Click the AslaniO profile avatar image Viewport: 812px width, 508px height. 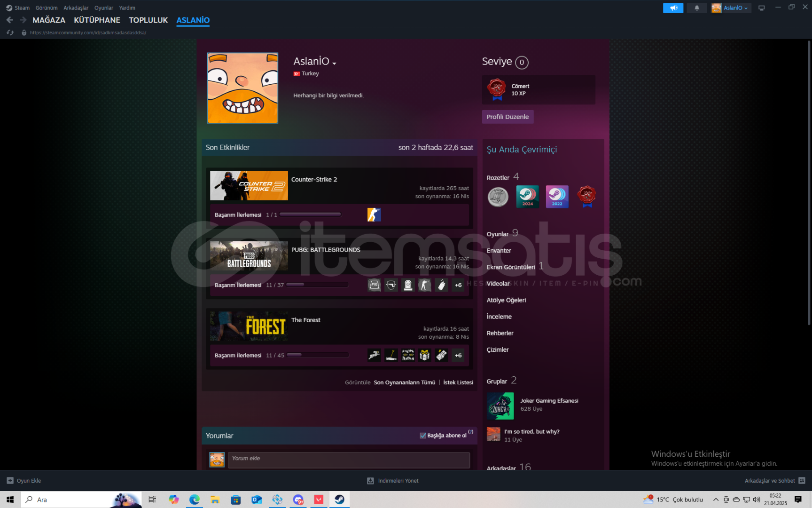[x=243, y=88]
